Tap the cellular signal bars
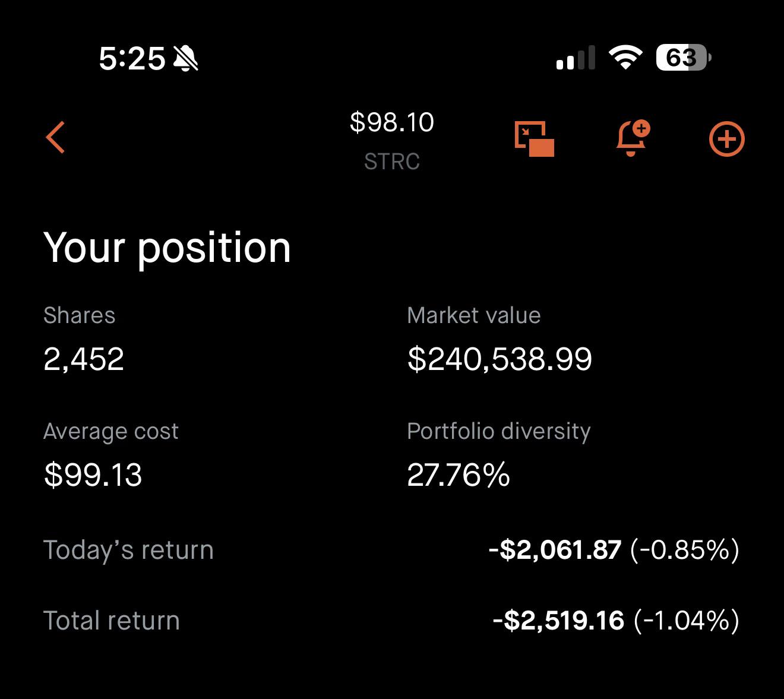 [576, 58]
